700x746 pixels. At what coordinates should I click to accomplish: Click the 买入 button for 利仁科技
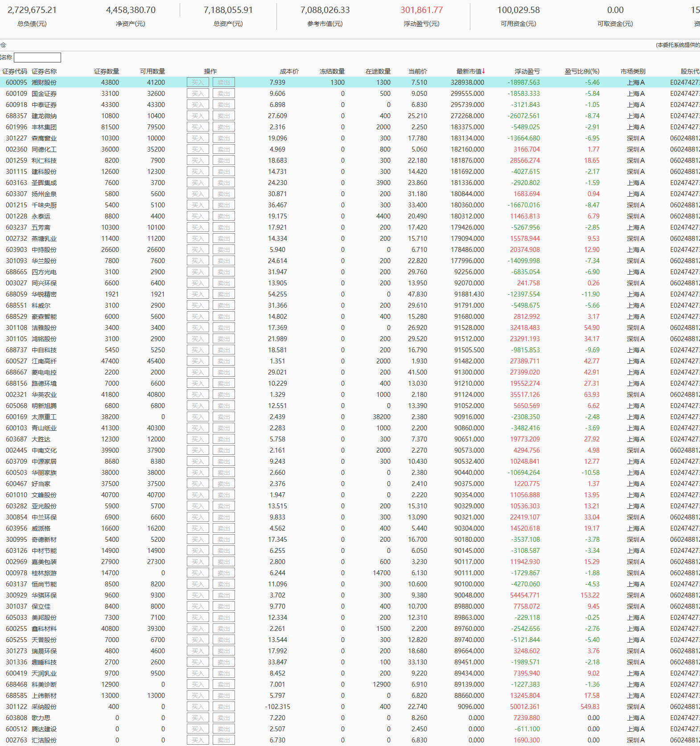[x=198, y=161]
